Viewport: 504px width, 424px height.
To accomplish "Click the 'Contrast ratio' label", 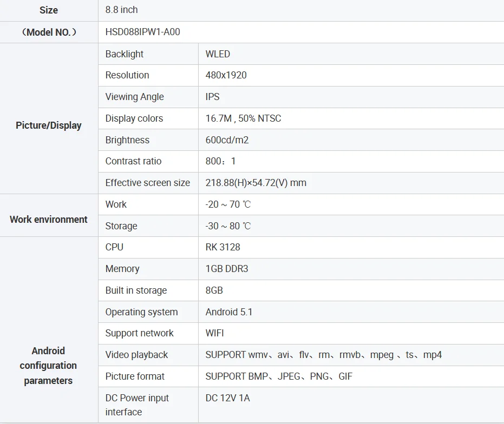I will pyautogui.click(x=133, y=161).
